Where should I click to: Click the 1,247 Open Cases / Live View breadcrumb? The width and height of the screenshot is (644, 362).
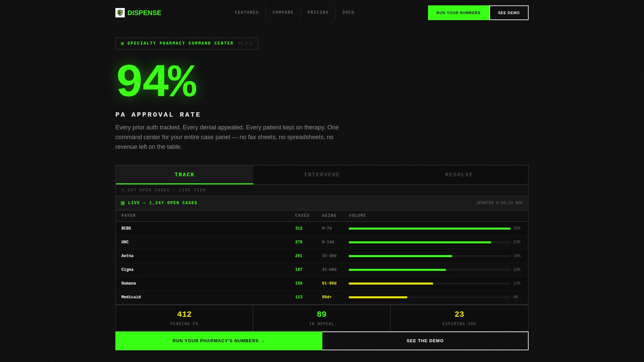pos(163,190)
